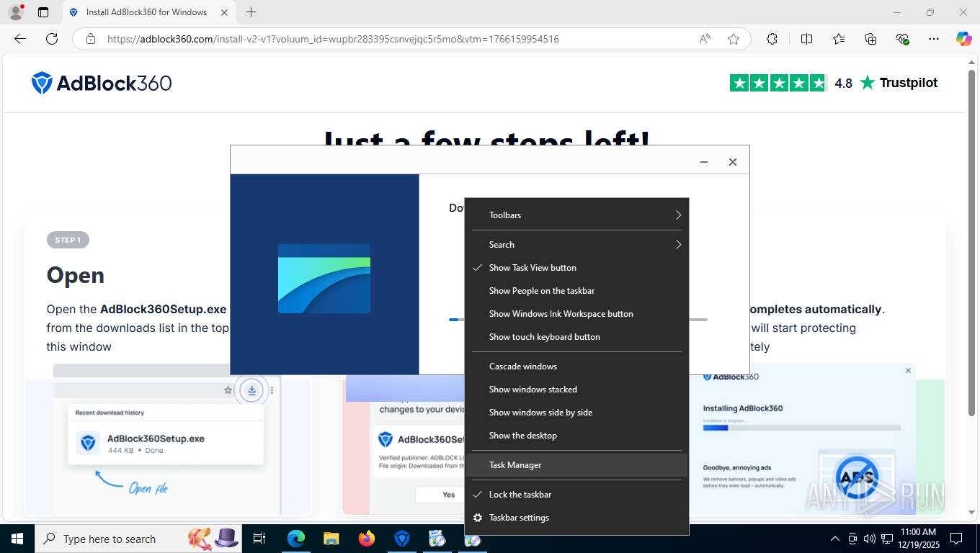Open File Explorer from the taskbar

click(x=331, y=539)
